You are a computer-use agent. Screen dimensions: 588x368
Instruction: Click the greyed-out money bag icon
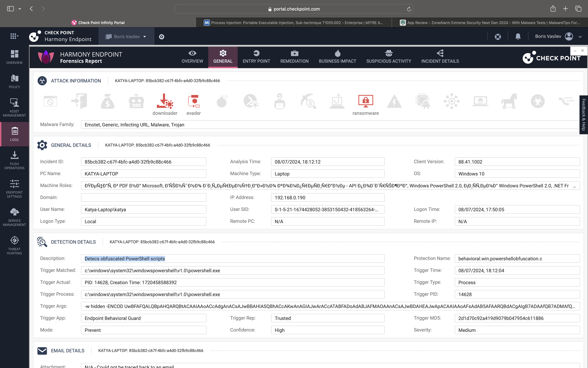coord(107,101)
